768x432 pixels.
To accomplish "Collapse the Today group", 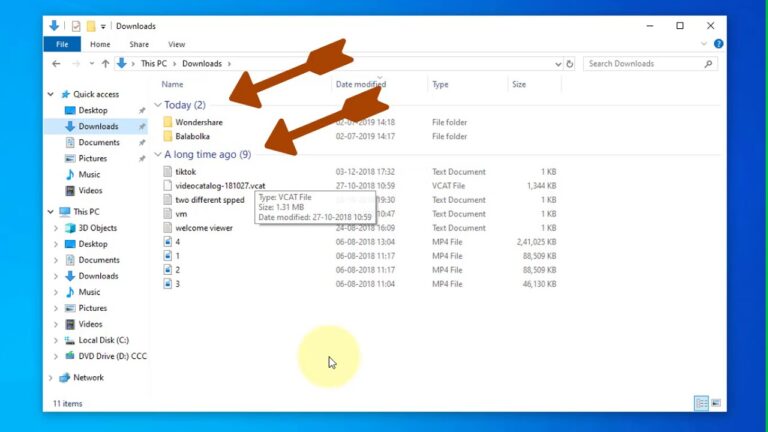I will click(x=158, y=105).
